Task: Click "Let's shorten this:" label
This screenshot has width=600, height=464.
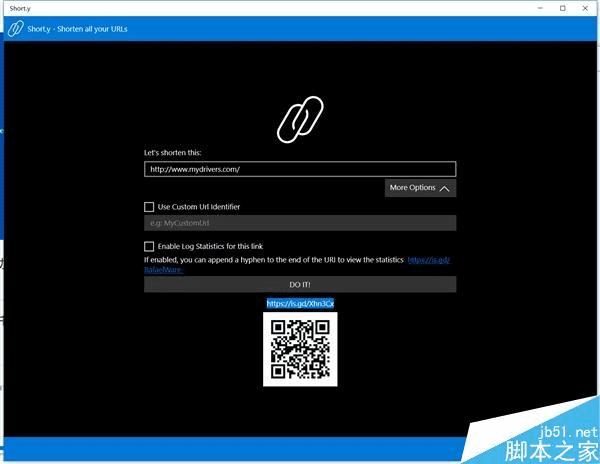Action: point(173,153)
